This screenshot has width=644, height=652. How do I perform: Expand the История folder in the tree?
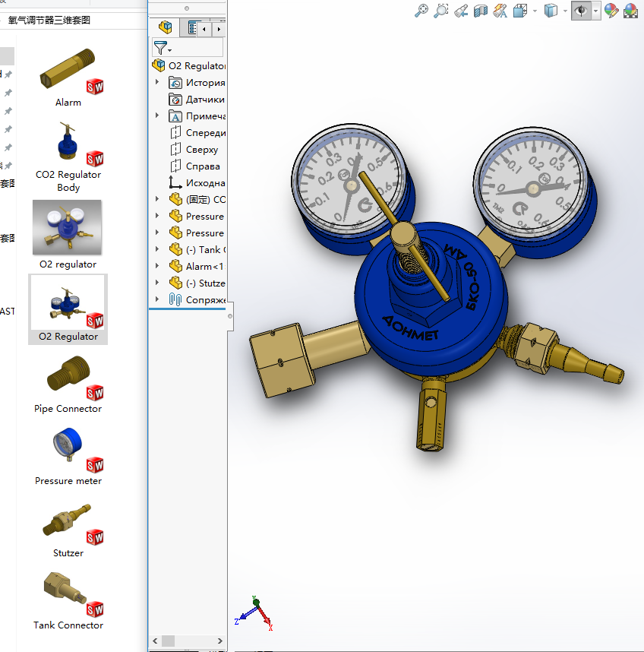pos(157,83)
